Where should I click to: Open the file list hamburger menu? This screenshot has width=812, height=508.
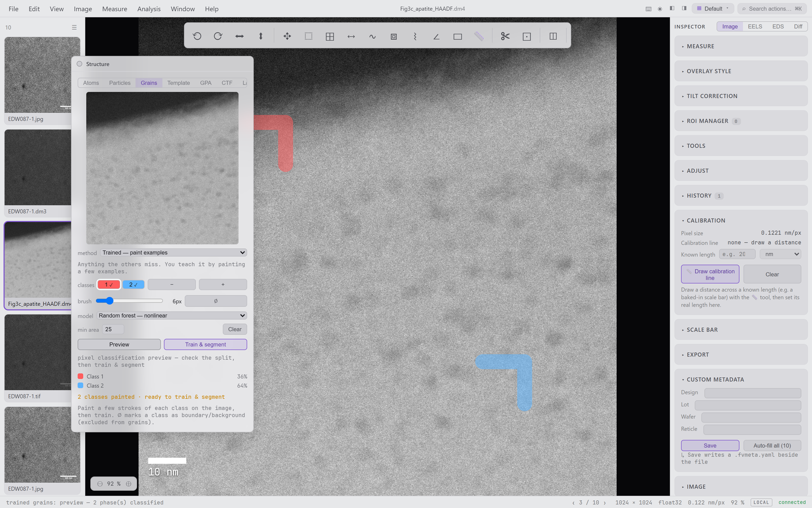pyautogui.click(x=74, y=27)
